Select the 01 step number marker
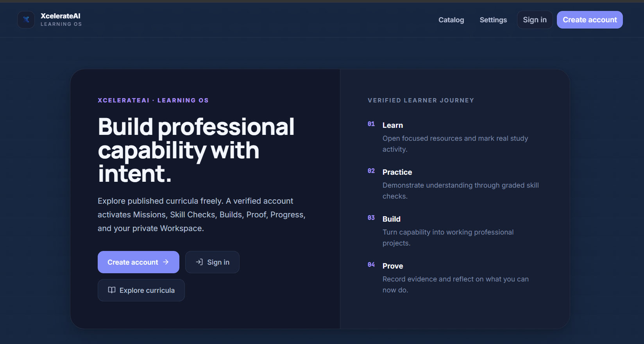Screen dimensions: 644x344 [x=371, y=124]
